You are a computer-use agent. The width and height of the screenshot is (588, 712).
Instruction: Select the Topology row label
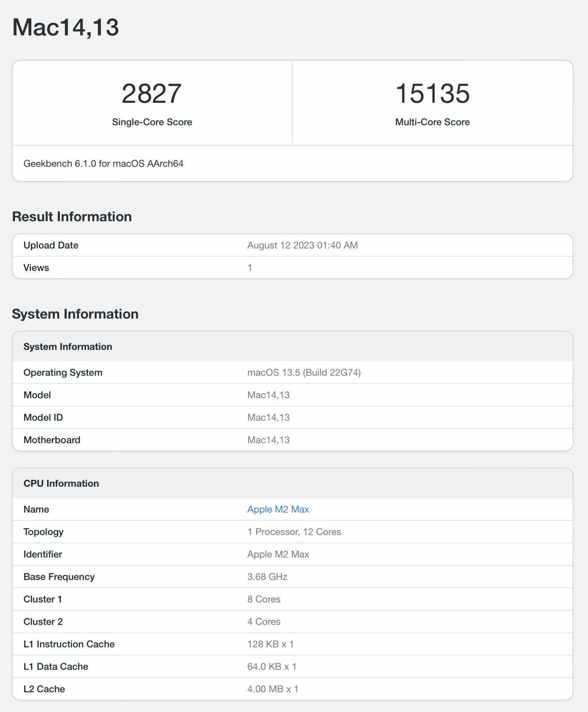[43, 532]
